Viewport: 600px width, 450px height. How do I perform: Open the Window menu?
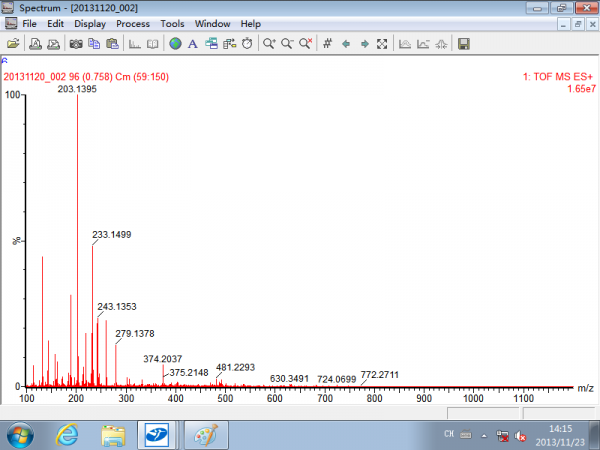point(212,23)
